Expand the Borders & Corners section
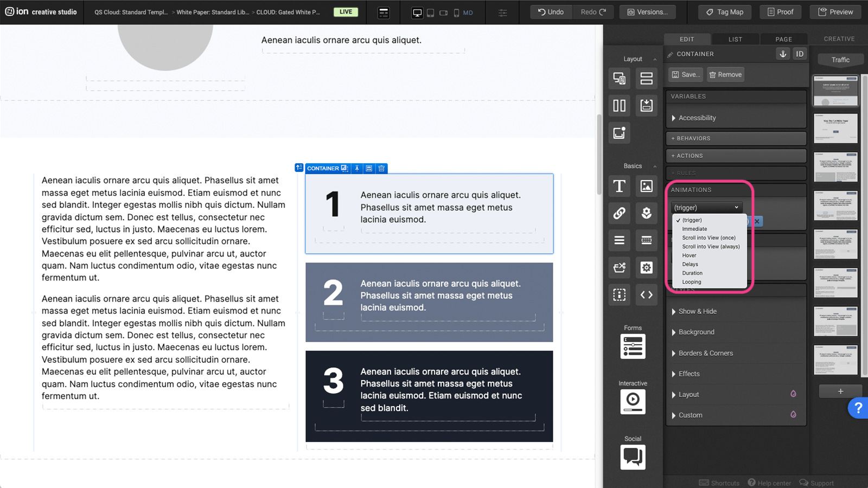Viewport: 868px width, 488px height. pyautogui.click(x=705, y=353)
